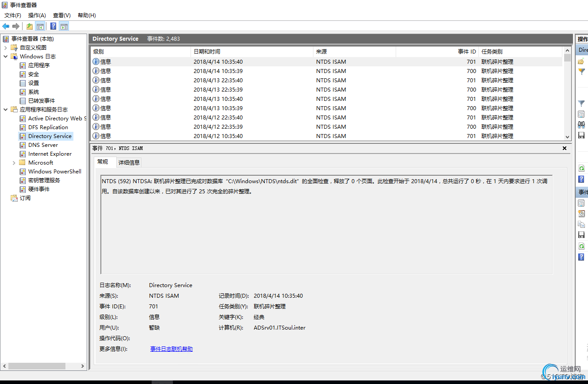Open the Active Directory Web Services log
This screenshot has height=384, width=588.
[57, 118]
